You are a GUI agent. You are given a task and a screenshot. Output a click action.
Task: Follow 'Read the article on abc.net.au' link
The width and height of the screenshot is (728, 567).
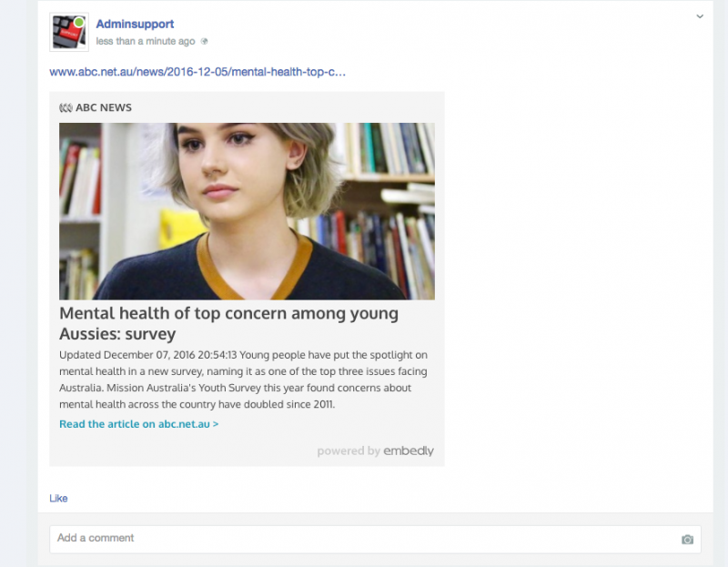pyautogui.click(x=139, y=424)
